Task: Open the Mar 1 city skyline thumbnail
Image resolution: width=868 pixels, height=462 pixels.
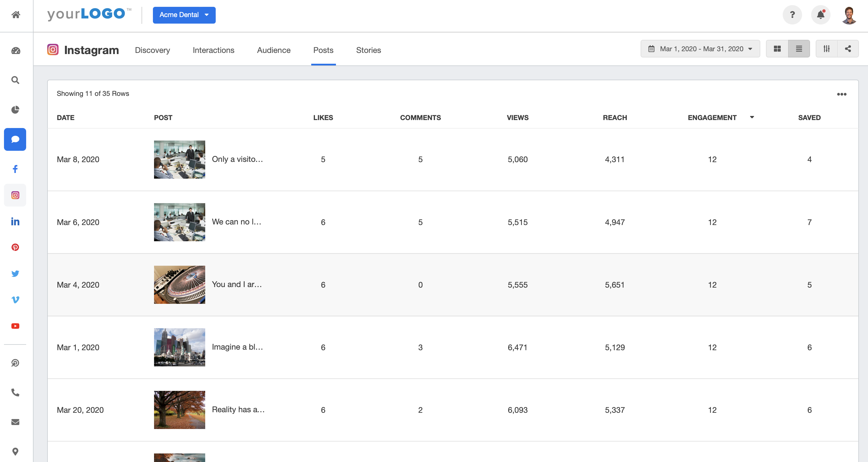Action: tap(180, 347)
